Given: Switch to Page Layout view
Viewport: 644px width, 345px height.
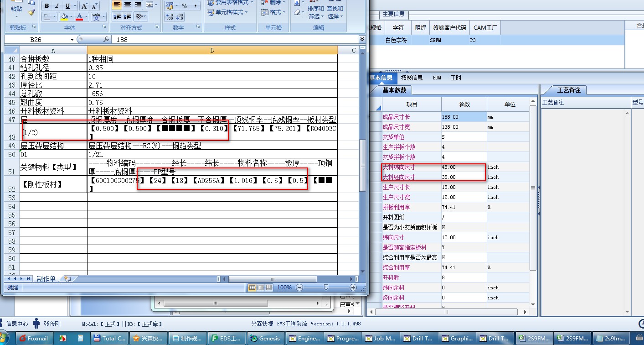Looking at the screenshot, I should point(260,287).
